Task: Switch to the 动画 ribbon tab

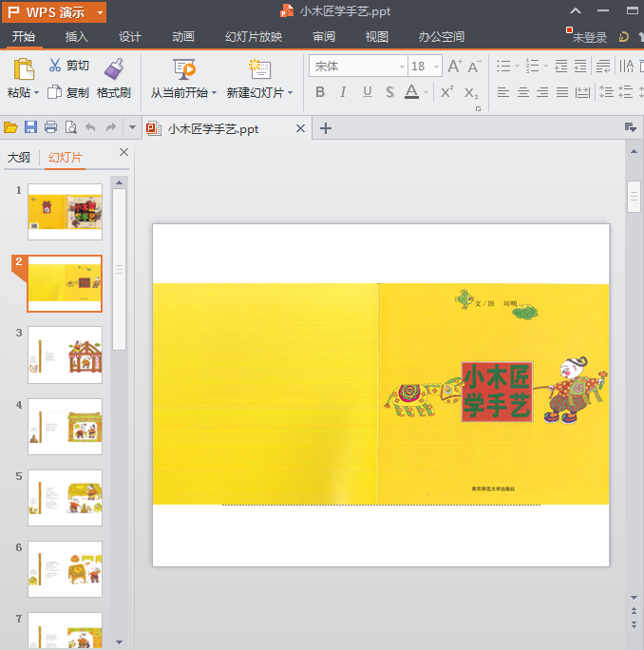Action: click(183, 37)
